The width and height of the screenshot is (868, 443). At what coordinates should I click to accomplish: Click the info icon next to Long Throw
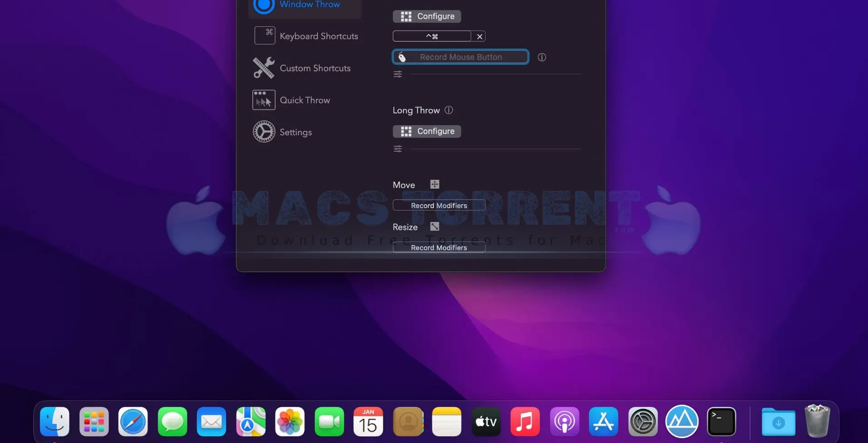click(449, 110)
